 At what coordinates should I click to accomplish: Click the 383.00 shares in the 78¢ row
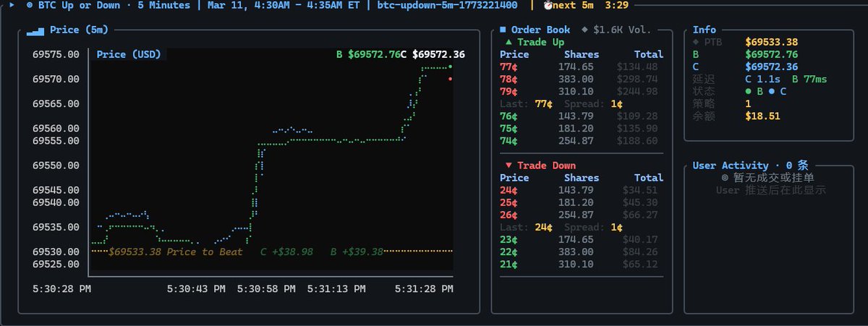576,79
